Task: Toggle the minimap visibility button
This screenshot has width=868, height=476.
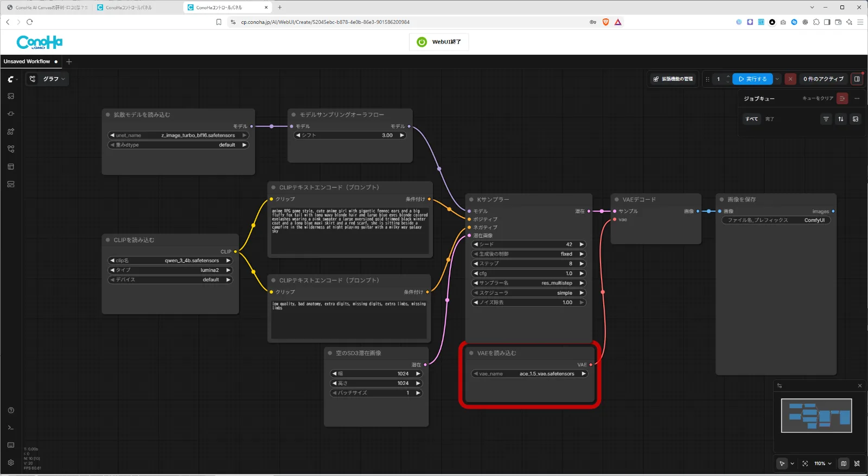Action: click(x=844, y=464)
